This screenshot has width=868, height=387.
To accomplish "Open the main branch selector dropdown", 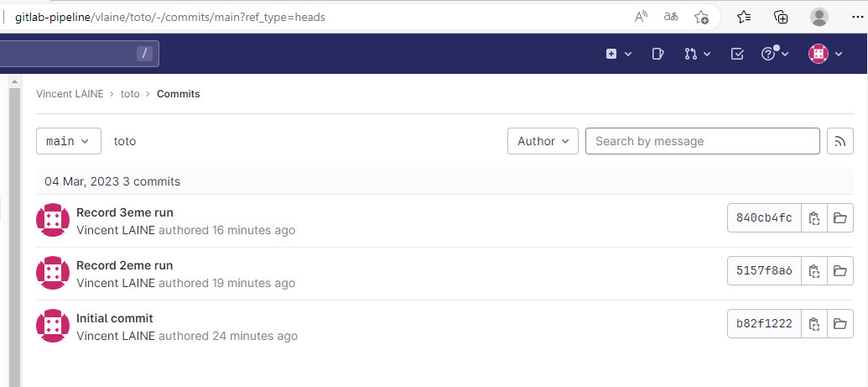I will pos(69,141).
